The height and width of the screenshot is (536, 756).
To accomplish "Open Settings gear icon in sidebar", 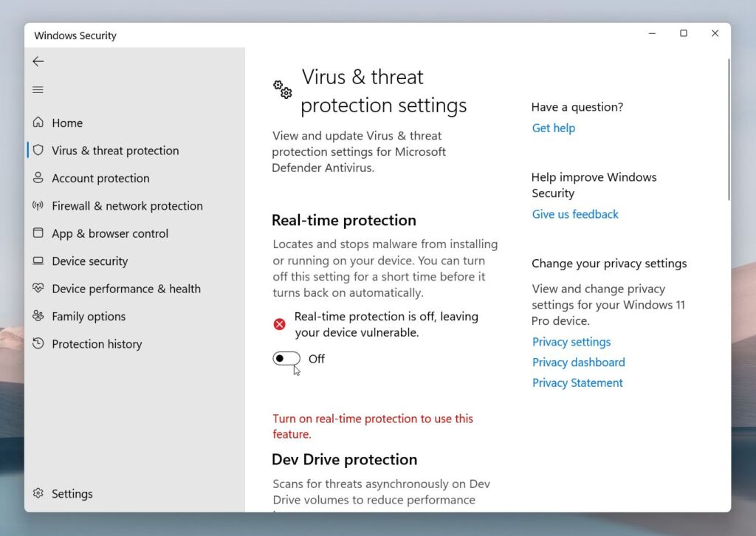I will (x=38, y=493).
